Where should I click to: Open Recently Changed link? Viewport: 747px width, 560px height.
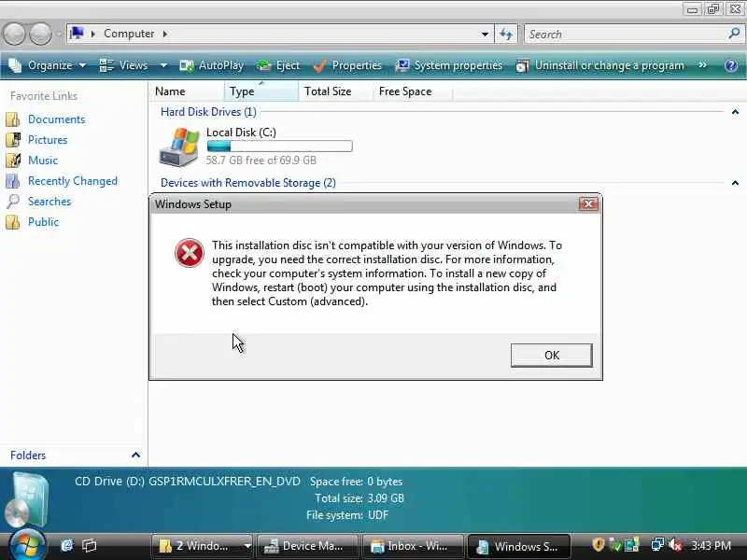73,181
